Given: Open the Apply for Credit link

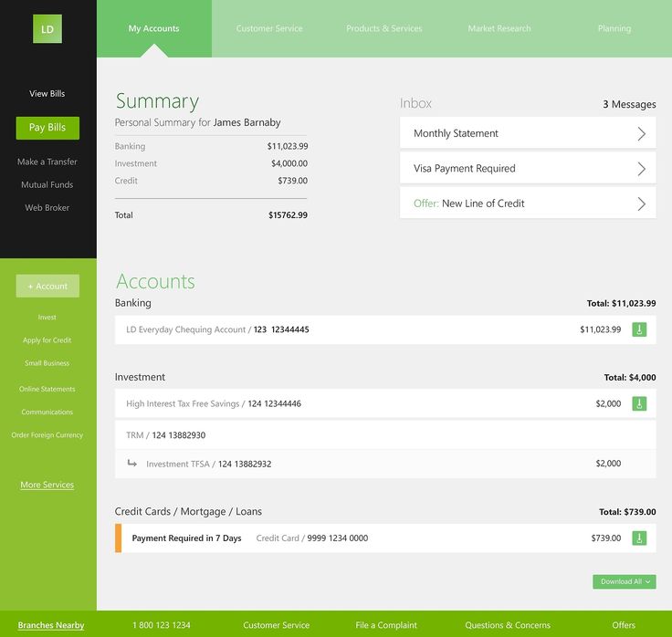Looking at the screenshot, I should click(47, 340).
